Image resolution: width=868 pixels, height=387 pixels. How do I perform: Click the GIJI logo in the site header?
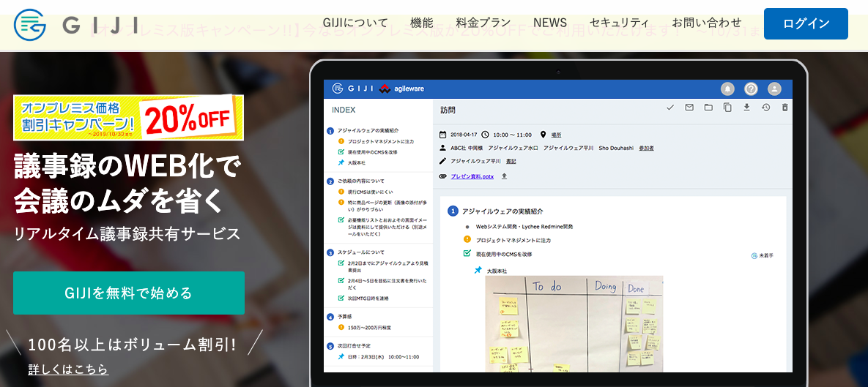(76, 24)
